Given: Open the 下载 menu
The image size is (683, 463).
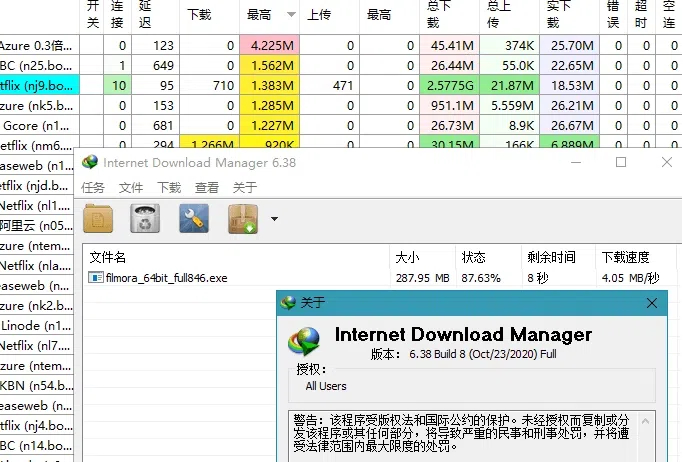Looking at the screenshot, I should click(x=169, y=188).
